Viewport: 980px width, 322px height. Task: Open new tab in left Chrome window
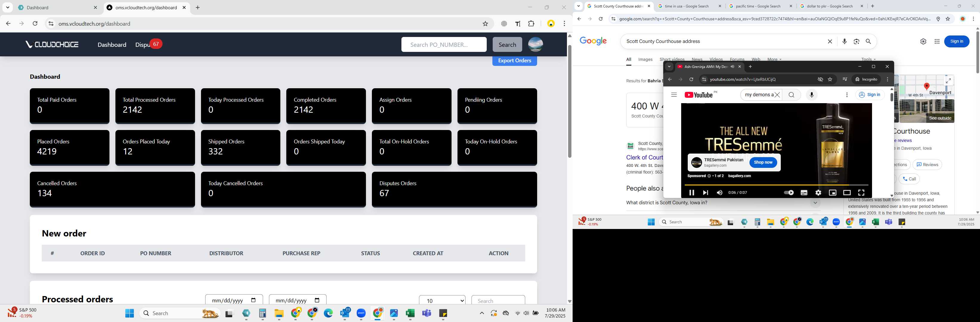[x=197, y=8]
